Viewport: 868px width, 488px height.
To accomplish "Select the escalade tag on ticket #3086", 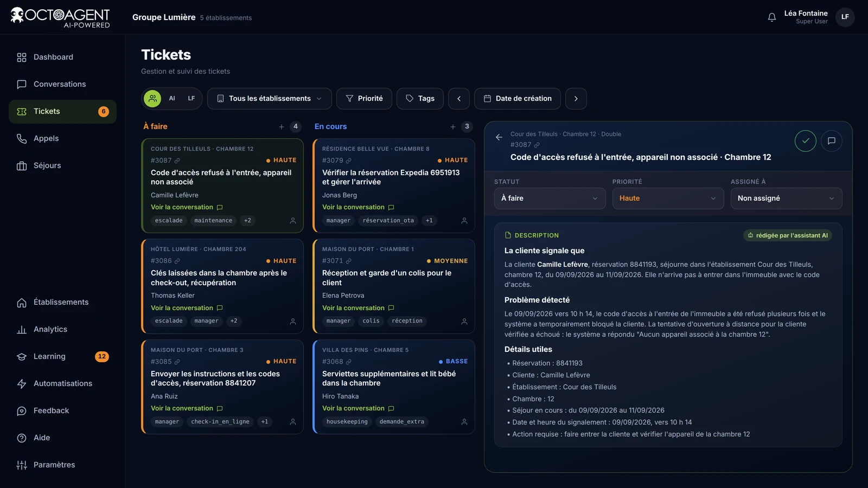I will [x=169, y=321].
